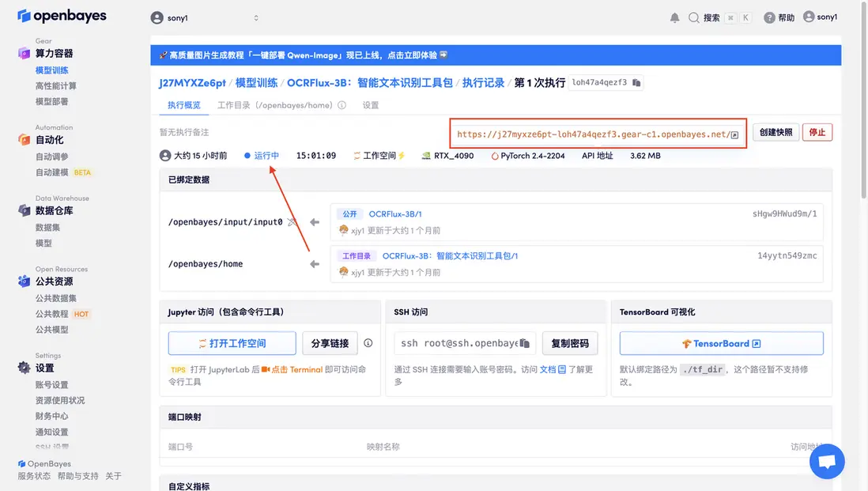Open 模型部署 in the sidebar
Image resolution: width=868 pixels, height=491 pixels.
click(x=52, y=101)
